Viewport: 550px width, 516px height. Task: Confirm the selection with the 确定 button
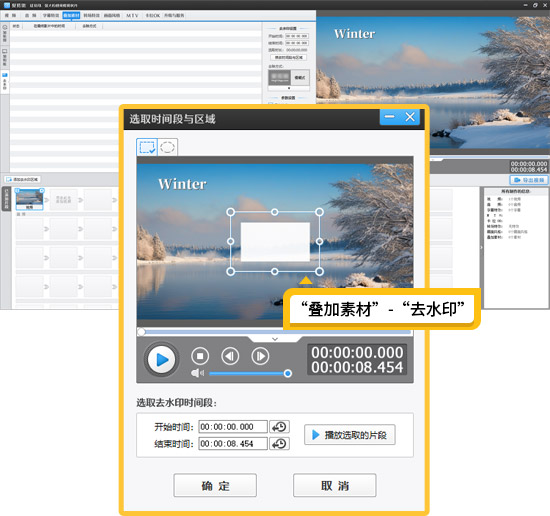215,485
